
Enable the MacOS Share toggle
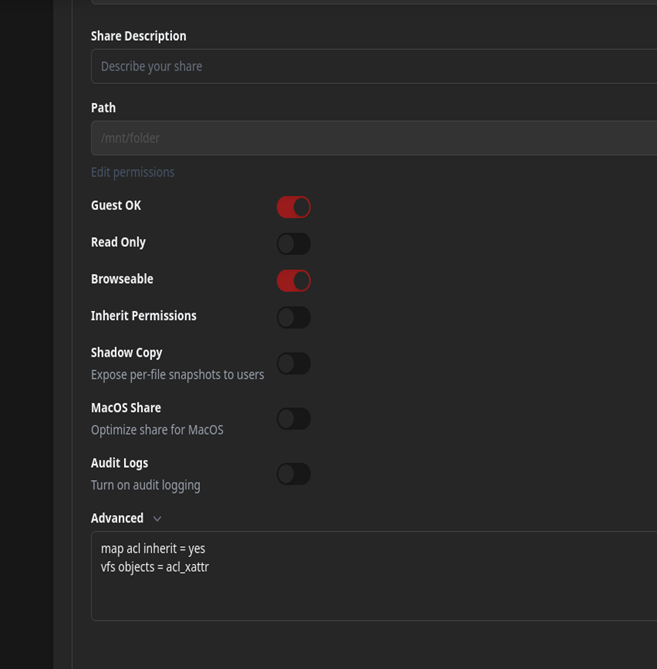pos(293,419)
